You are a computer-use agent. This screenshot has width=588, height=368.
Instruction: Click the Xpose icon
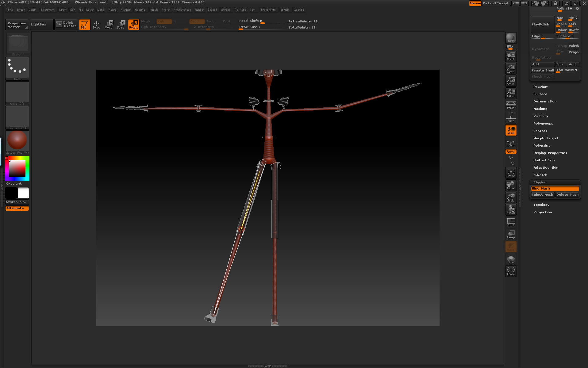[x=511, y=271]
